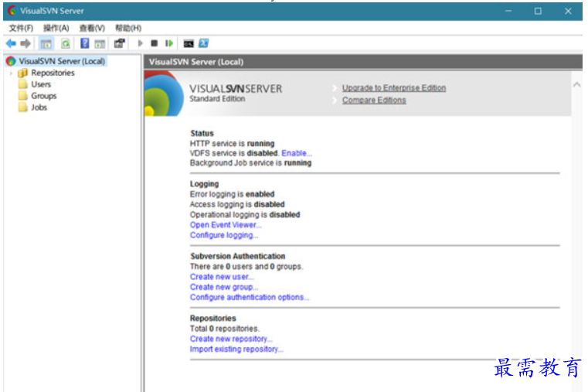Click 'HTTP service is running' text
Viewport: 588px width, 392px height.
tap(232, 143)
